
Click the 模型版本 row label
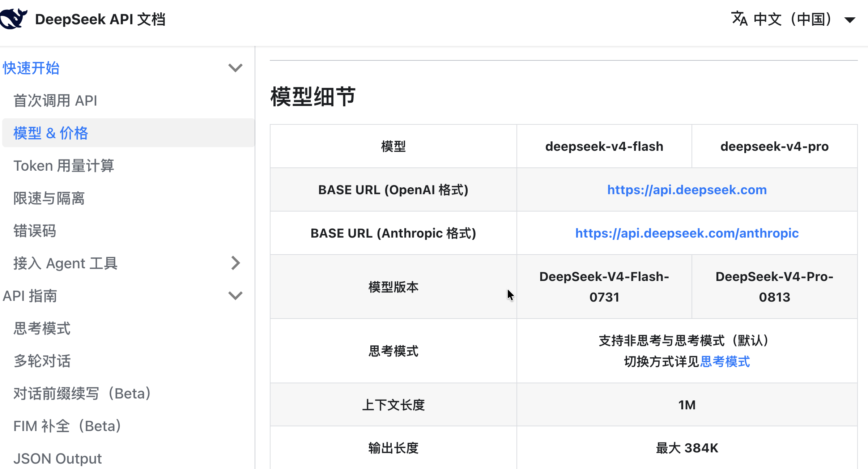[393, 287]
